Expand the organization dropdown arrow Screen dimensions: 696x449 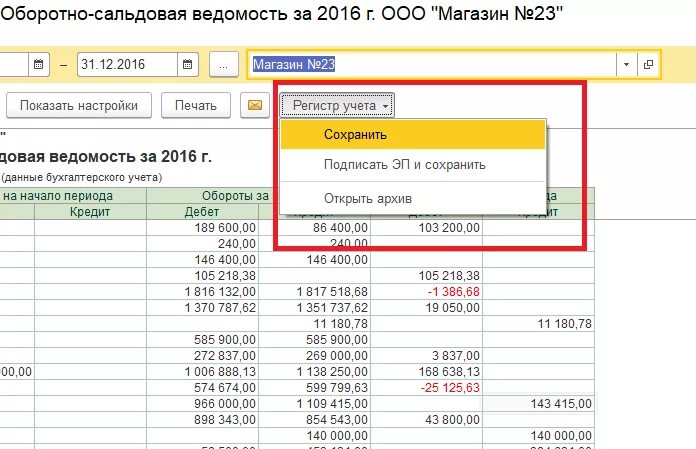pyautogui.click(x=626, y=64)
